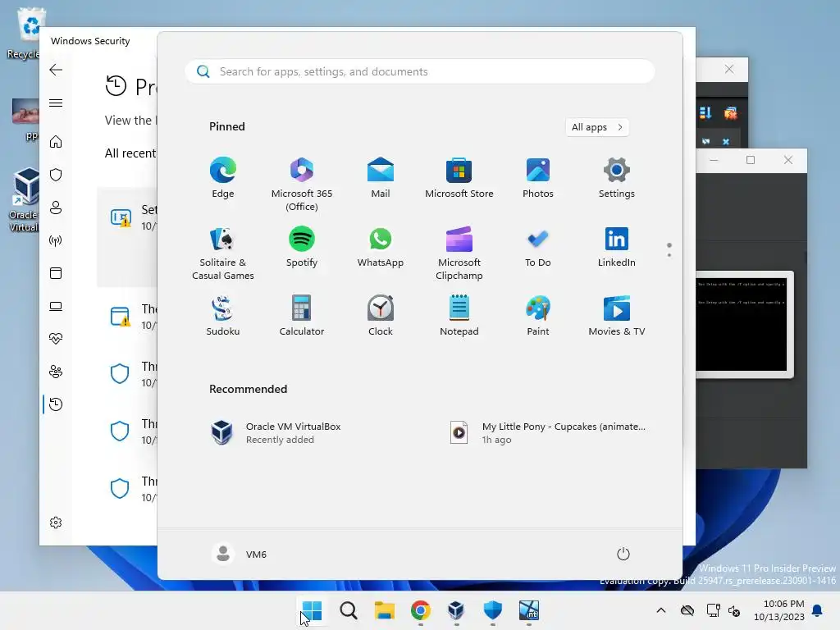Viewport: 840px width, 630px height.
Task: Launch WhatsApp from Start menu
Action: 381,247
